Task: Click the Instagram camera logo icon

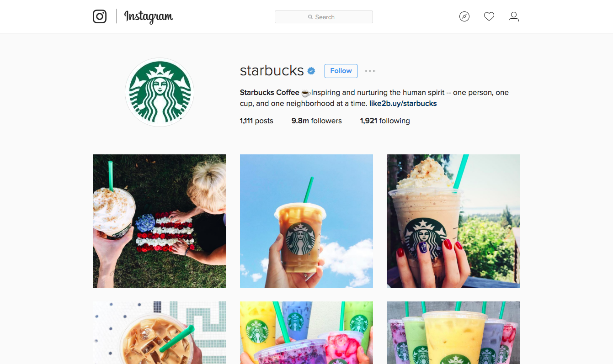Action: click(x=100, y=16)
